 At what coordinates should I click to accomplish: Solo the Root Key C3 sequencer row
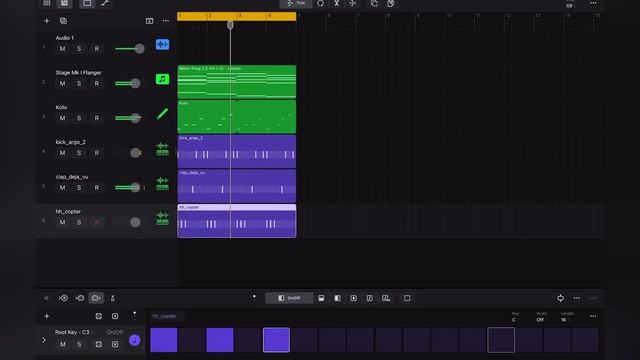point(79,344)
